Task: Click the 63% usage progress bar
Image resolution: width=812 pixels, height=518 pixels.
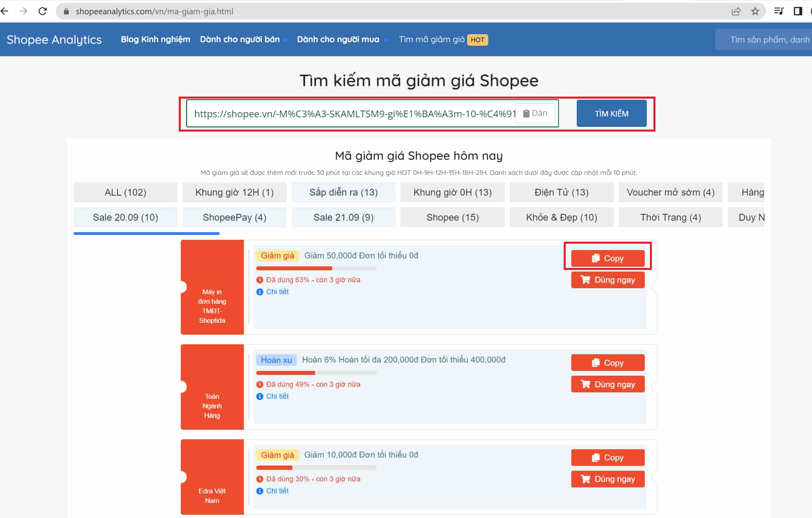Action: pyautogui.click(x=316, y=268)
